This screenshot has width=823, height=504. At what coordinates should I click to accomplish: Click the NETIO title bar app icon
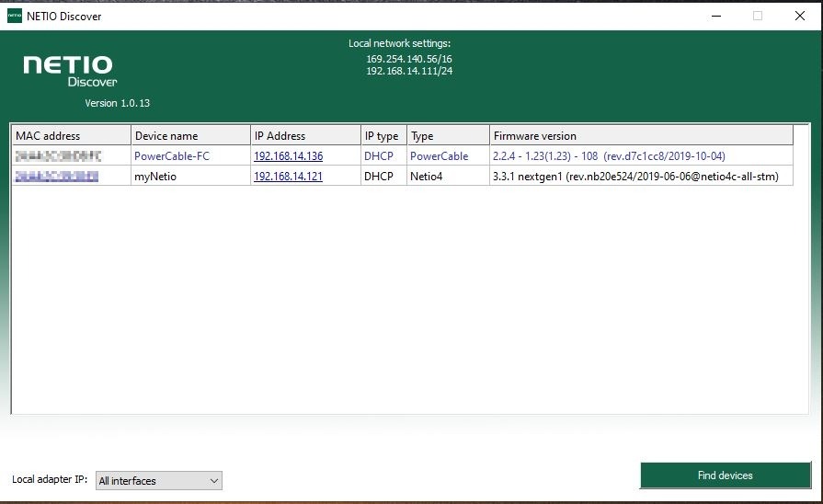[x=15, y=16]
